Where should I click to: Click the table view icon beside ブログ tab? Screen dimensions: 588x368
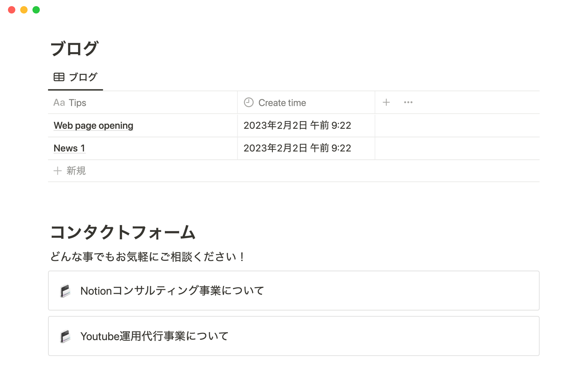pyautogui.click(x=59, y=77)
